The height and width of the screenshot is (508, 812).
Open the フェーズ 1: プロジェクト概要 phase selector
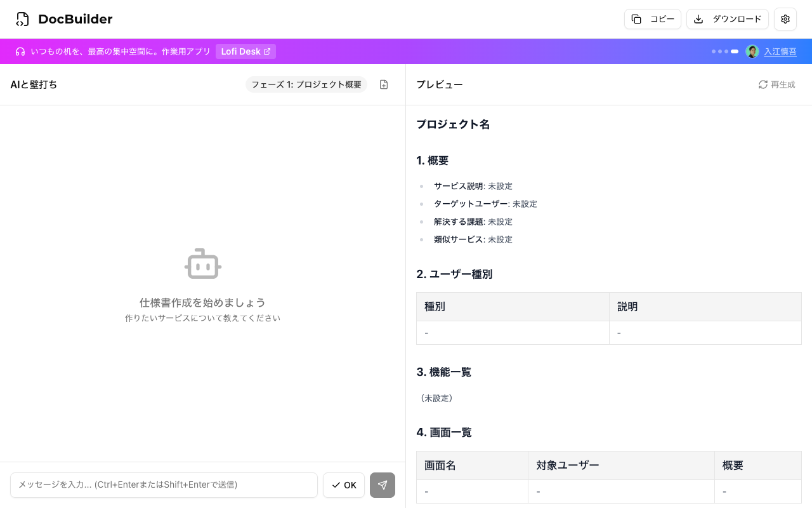coord(306,84)
